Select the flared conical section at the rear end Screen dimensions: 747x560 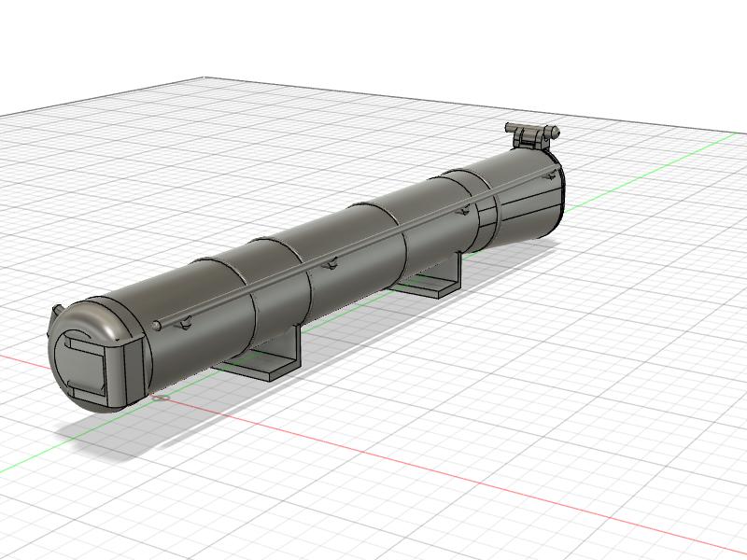[529, 195]
